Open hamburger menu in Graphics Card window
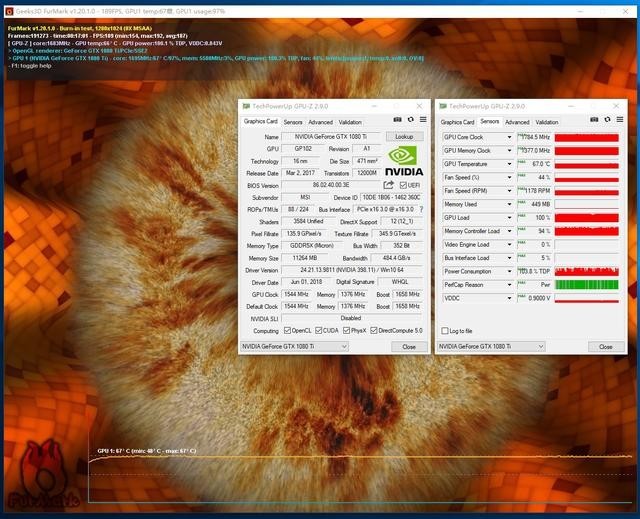The width and height of the screenshot is (640, 519). click(423, 120)
